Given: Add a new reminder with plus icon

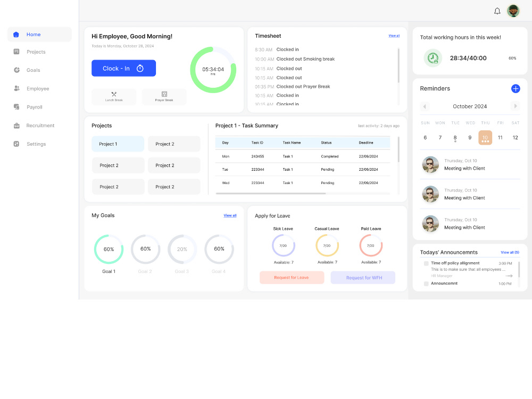Looking at the screenshot, I should tap(516, 88).
